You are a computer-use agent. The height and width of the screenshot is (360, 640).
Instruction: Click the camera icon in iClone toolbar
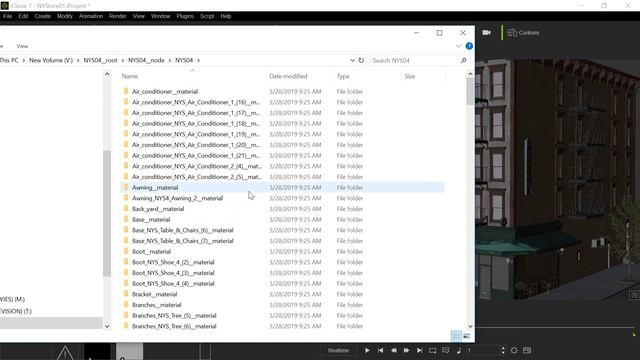(x=487, y=33)
